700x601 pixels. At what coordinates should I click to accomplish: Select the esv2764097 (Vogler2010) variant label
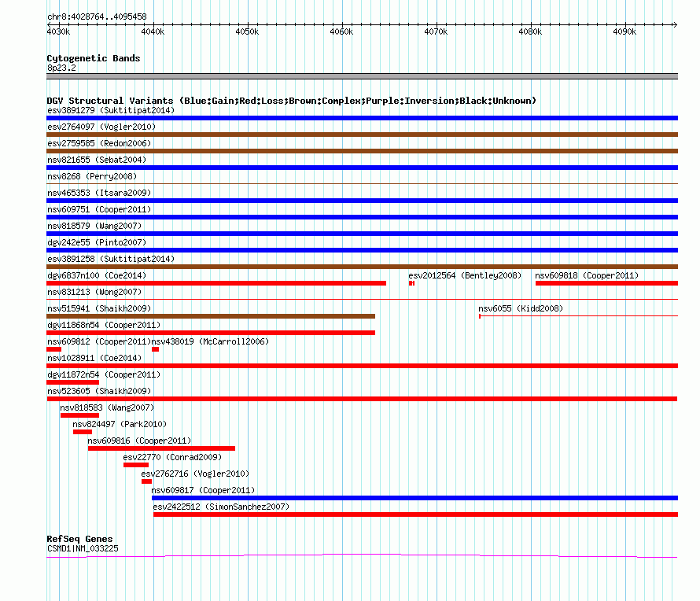click(x=101, y=127)
